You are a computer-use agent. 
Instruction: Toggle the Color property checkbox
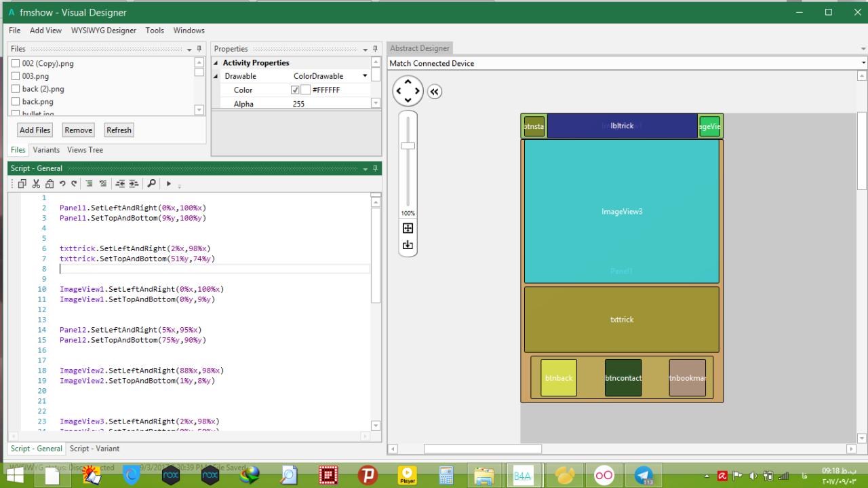(x=295, y=90)
